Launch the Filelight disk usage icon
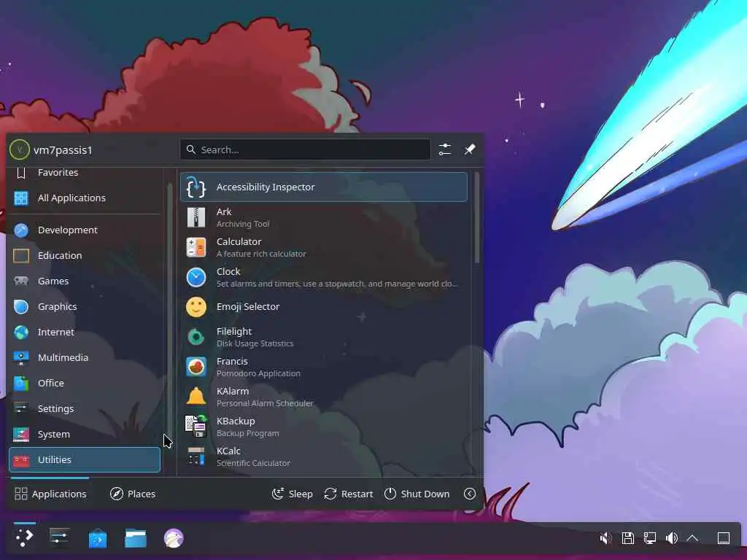The width and height of the screenshot is (747, 560). pyautogui.click(x=196, y=337)
